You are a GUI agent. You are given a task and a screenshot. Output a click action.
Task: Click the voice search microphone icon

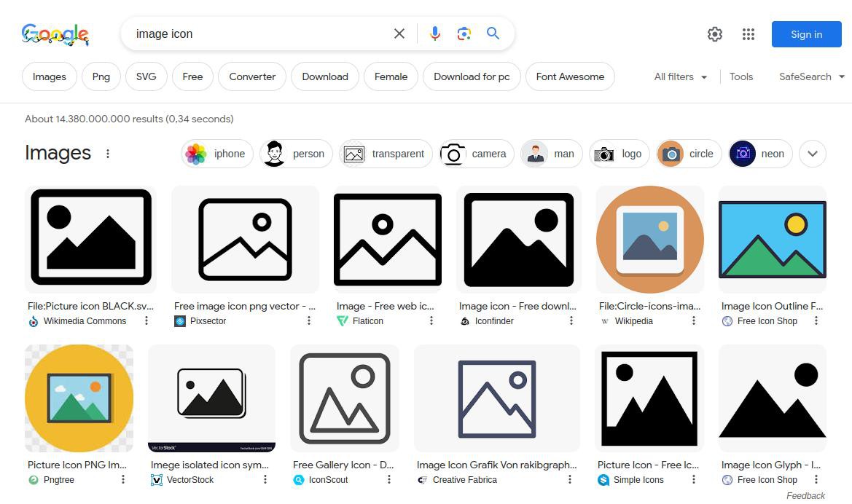434,34
